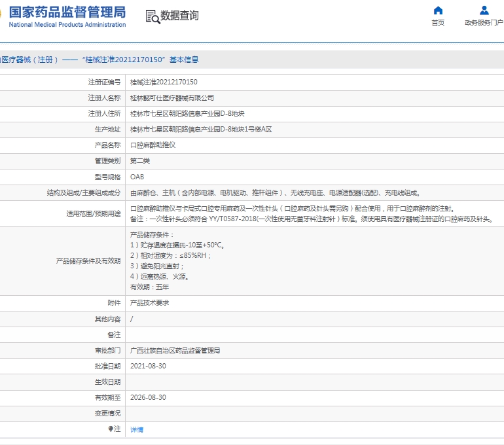Screen dimensions: 504x445
Task: Click the line 相对湿度为：≤85%RH
Action: tap(170, 256)
